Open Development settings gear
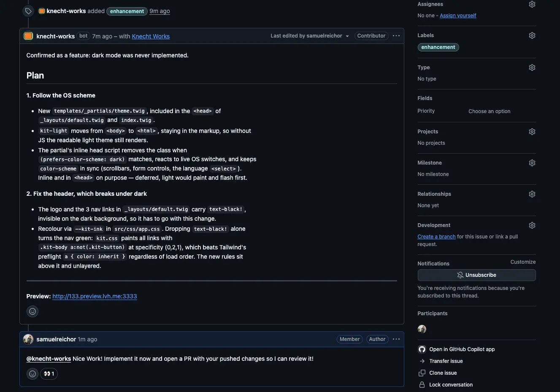560x392 pixels. point(532,225)
